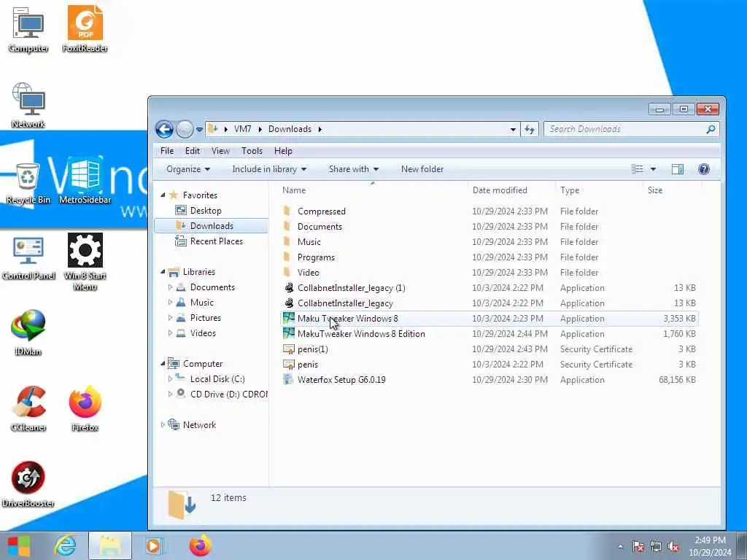This screenshot has width=747, height=560.
Task: Launch MetroSidebar from the desktop
Action: (85, 181)
